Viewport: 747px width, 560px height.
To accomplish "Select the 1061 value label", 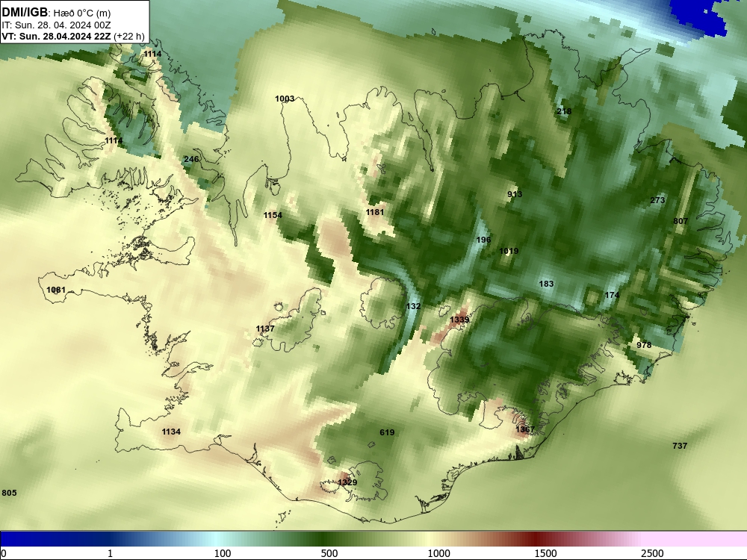I will [56, 290].
